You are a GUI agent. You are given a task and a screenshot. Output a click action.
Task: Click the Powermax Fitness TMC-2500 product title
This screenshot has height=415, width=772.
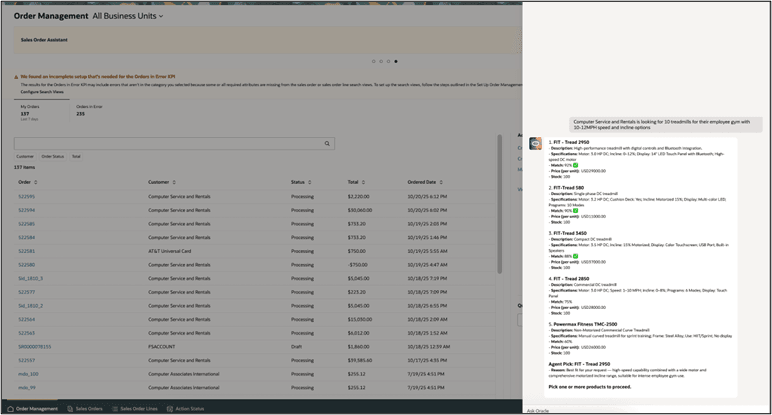click(x=583, y=324)
